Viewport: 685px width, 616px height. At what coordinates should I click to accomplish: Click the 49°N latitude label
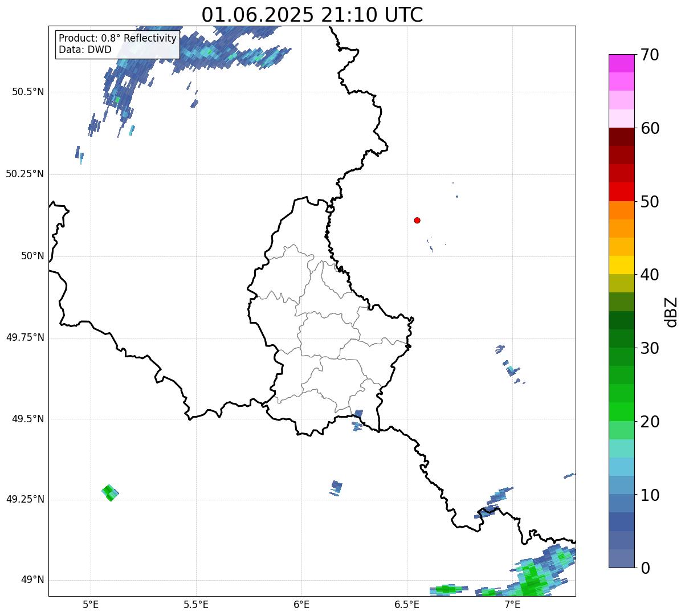point(32,580)
